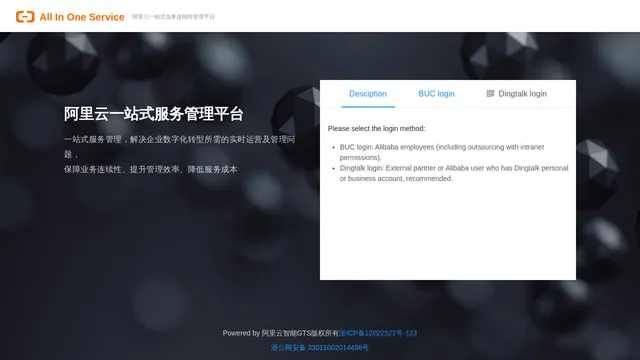Click 'Please select the login method:' text
This screenshot has height=360, width=640.
pyautogui.click(x=376, y=129)
